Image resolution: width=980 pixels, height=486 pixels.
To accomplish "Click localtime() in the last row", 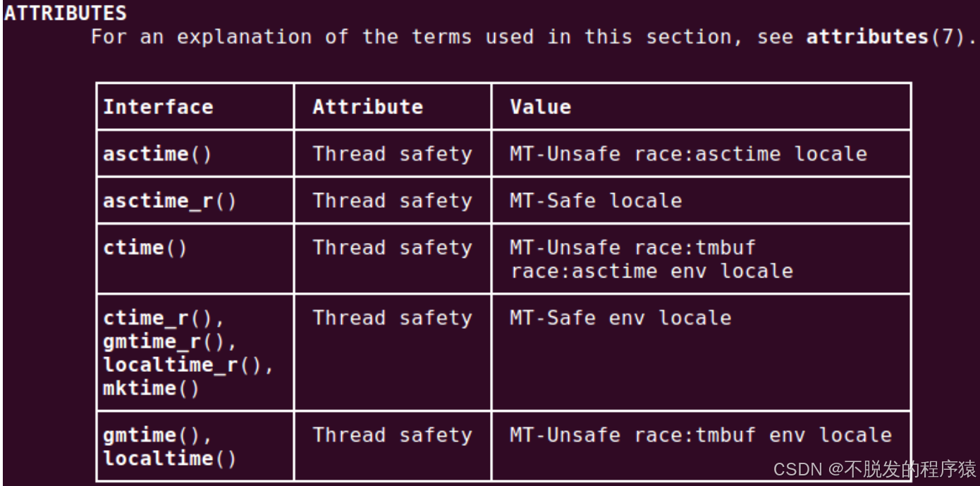I will tap(170, 459).
